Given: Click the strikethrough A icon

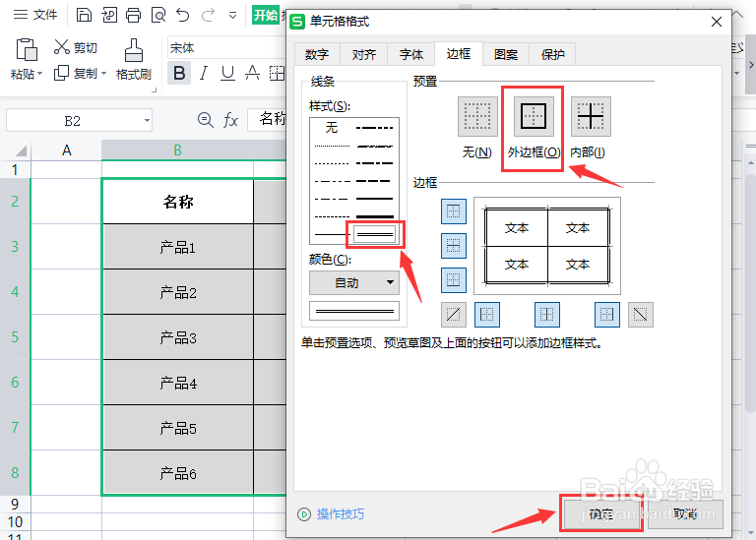Looking at the screenshot, I should 252,73.
